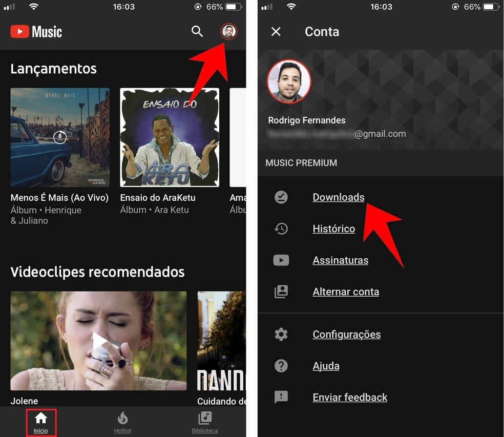Image resolution: width=504 pixels, height=437 pixels.
Task: Tap the Videoclipes recomendados heading
Action: (97, 272)
